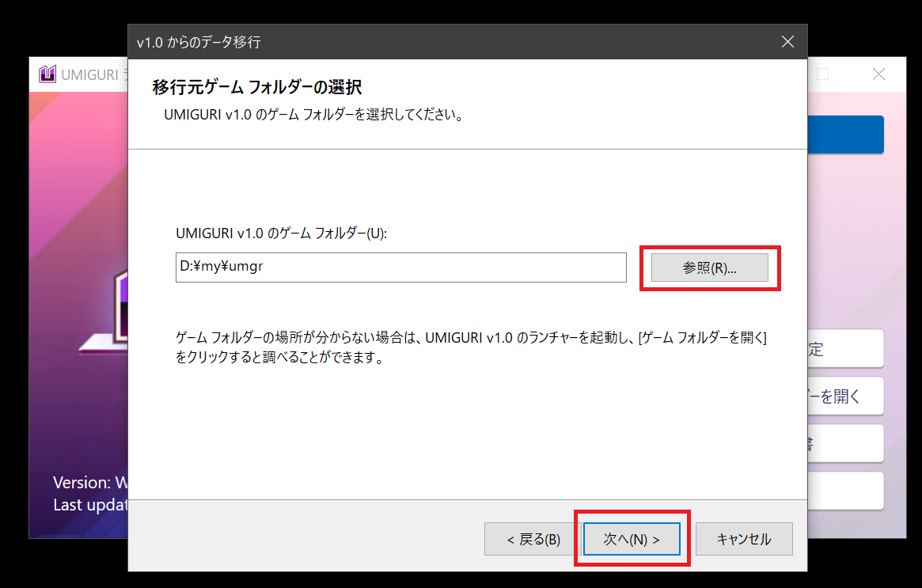Go back with the < 戻る(B) button
922x588 pixels.
pyautogui.click(x=533, y=539)
